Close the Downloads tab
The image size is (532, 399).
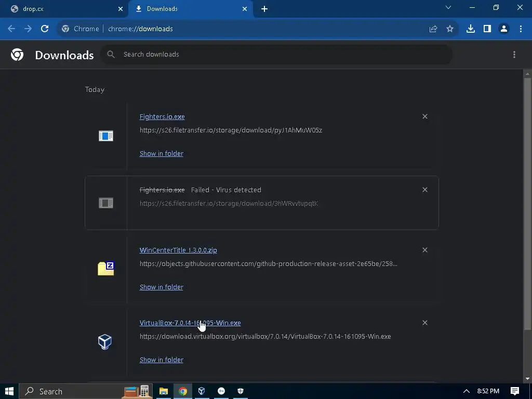click(x=245, y=9)
